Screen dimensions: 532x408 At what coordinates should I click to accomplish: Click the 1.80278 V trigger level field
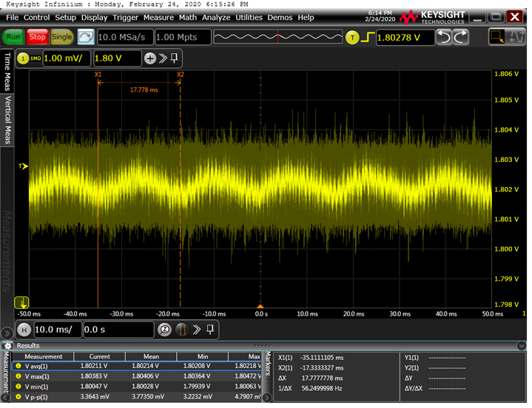pos(405,37)
